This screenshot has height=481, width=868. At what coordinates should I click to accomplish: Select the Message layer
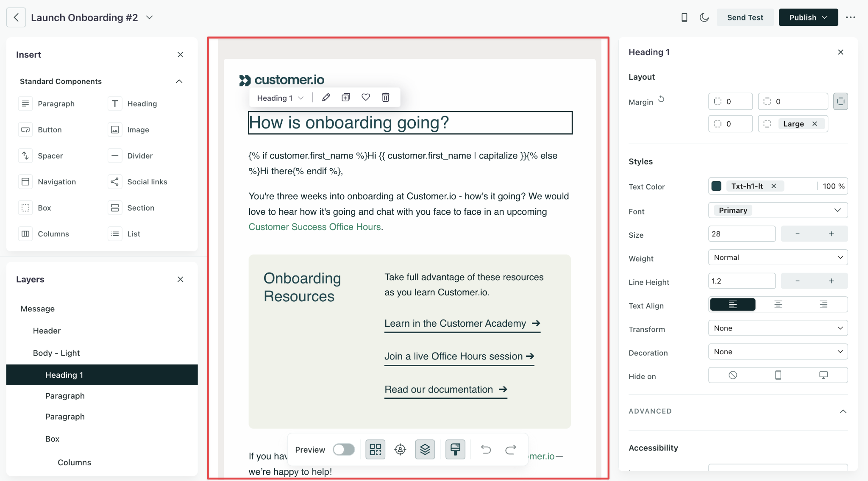[102, 309]
